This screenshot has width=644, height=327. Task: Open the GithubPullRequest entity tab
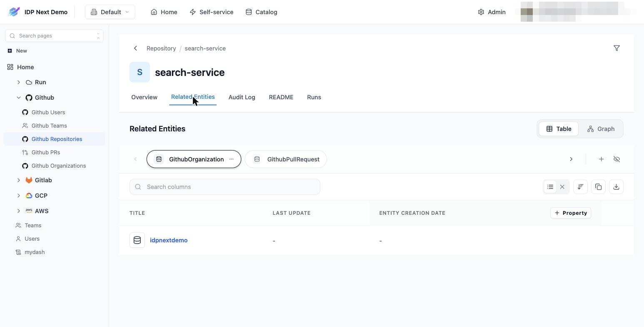[286, 159]
